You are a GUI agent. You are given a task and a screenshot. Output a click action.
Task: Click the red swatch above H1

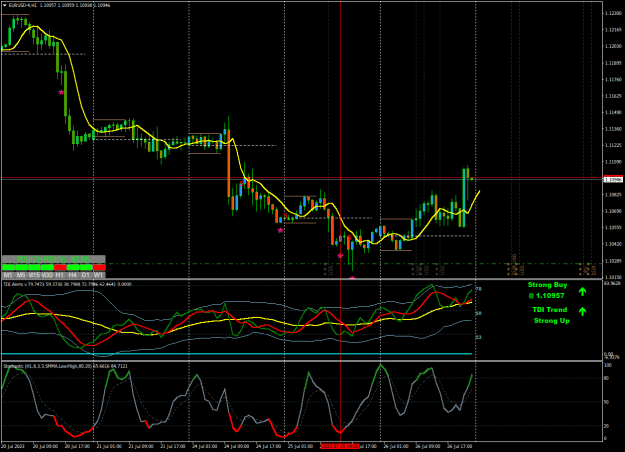pos(60,267)
